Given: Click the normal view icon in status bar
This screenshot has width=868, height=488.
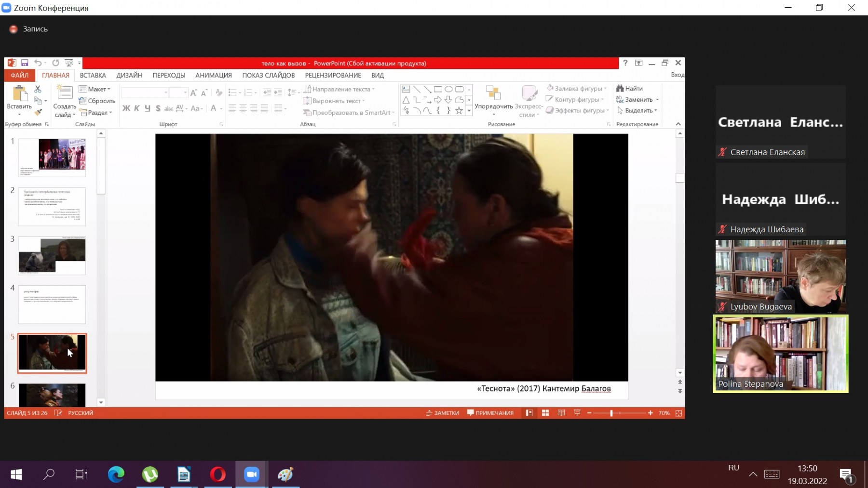Looking at the screenshot, I should click(x=529, y=413).
